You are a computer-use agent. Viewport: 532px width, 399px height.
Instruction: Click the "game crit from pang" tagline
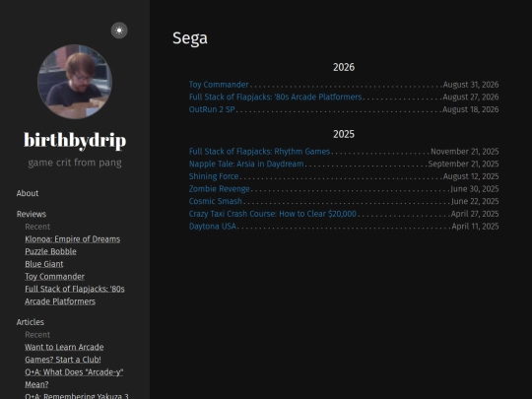point(75,163)
